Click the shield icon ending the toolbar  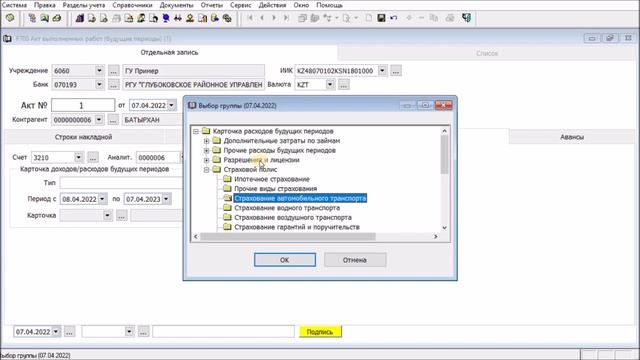pyautogui.click(x=467, y=18)
